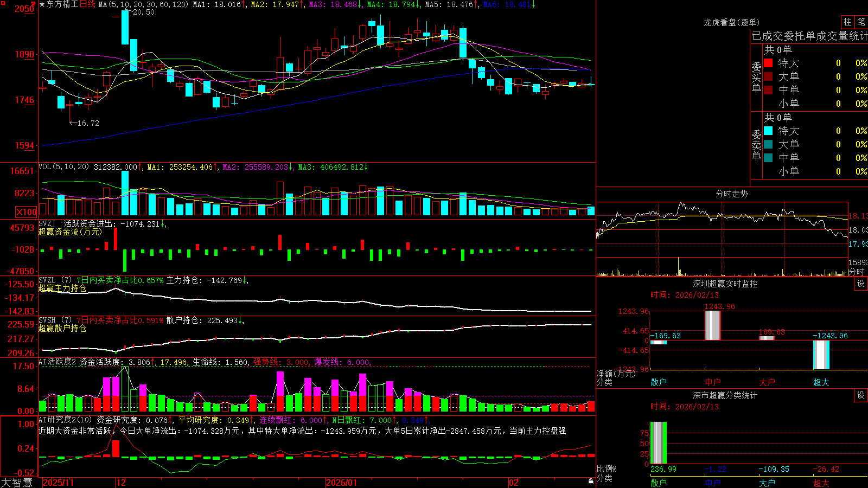Image resolution: width=868 pixels, height=488 pixels.
Task: Click the teal 大单 sell order swatch
Action: click(768, 144)
